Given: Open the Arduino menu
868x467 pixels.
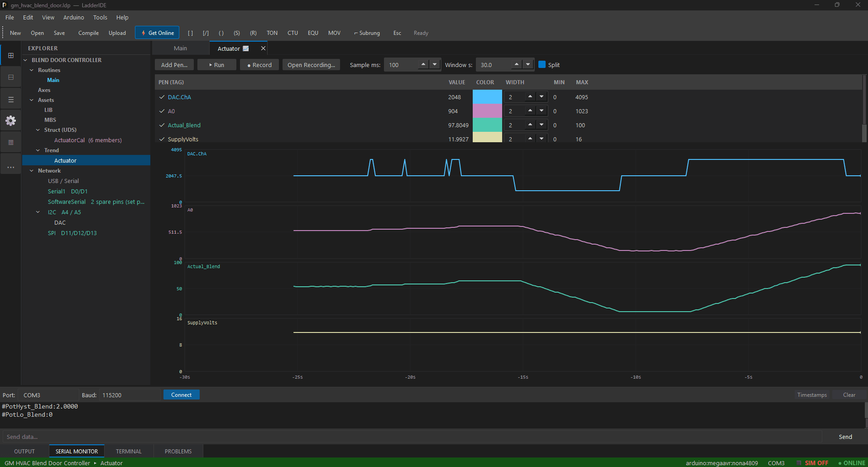Looking at the screenshot, I should tap(73, 17).
